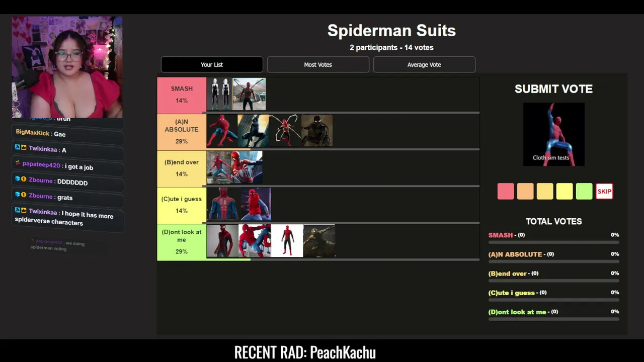Select Twixinkaa's chat message A
Image resolution: width=644 pixels, height=362 pixels.
68,149
